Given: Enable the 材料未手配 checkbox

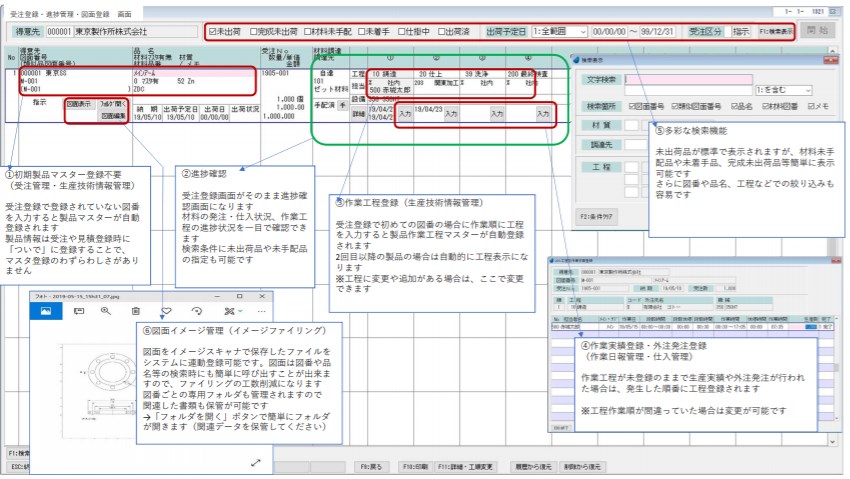Looking at the screenshot, I should (x=307, y=32).
